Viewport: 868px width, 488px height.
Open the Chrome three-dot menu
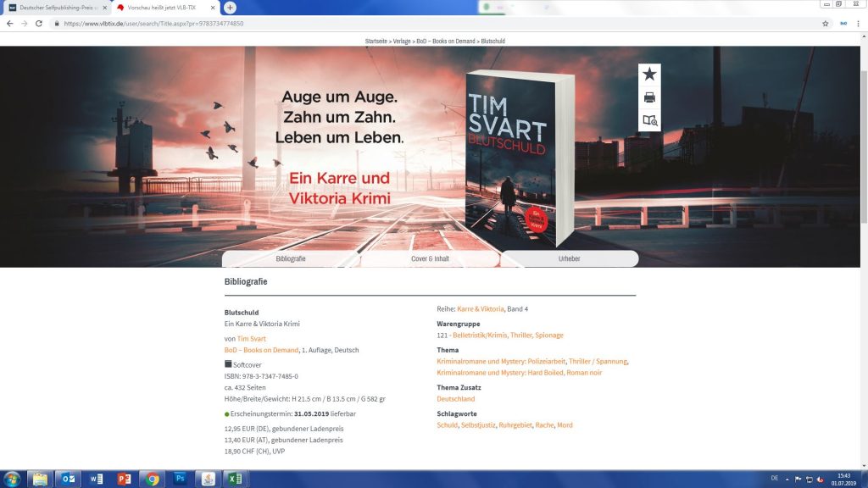[858, 24]
